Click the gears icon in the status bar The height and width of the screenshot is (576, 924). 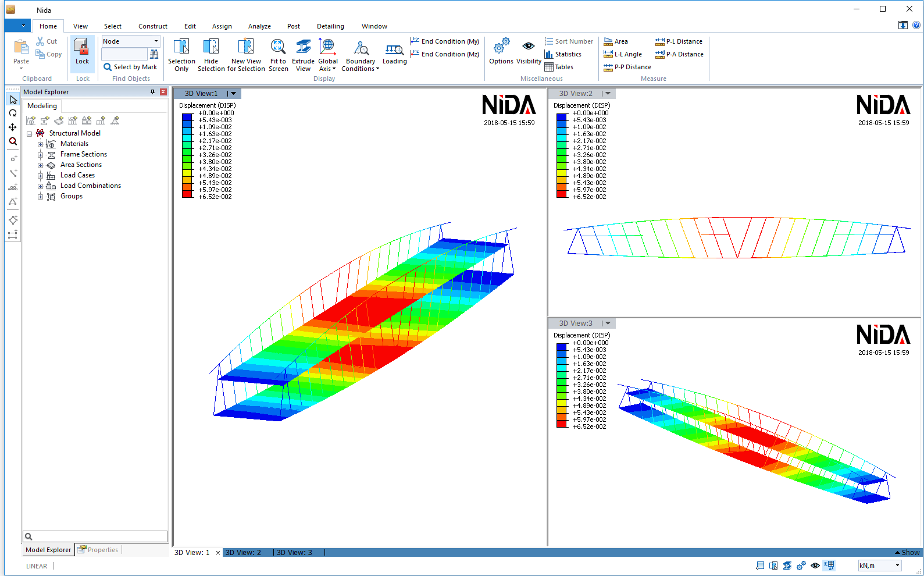(x=801, y=566)
